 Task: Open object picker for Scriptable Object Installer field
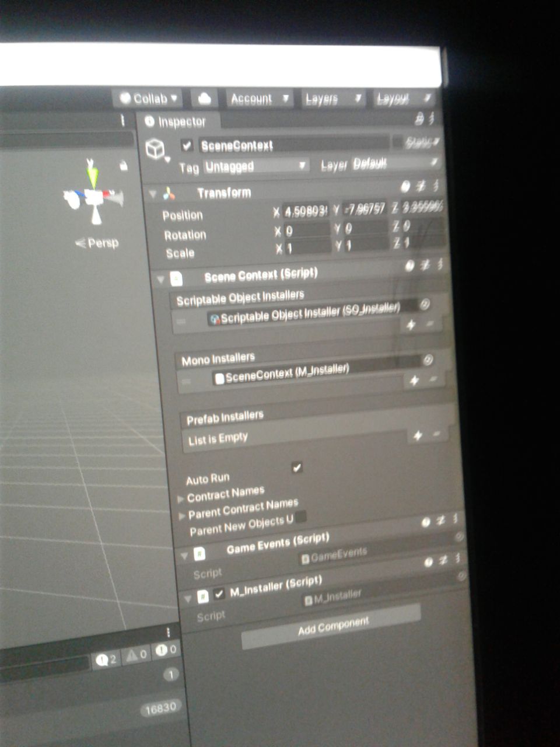(x=425, y=303)
